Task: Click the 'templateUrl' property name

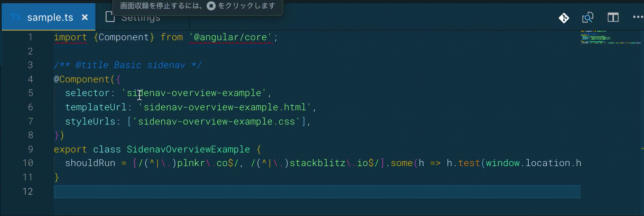Action: (96, 107)
